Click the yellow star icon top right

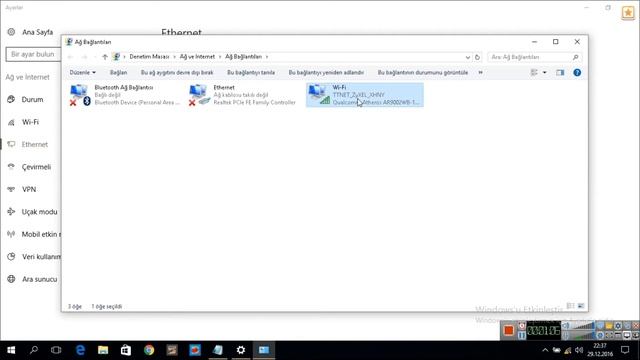coord(628,13)
